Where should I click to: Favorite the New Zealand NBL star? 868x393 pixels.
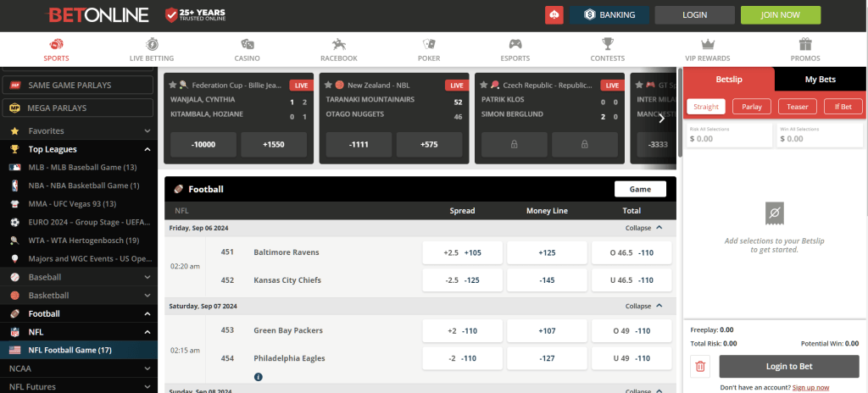[328, 86]
